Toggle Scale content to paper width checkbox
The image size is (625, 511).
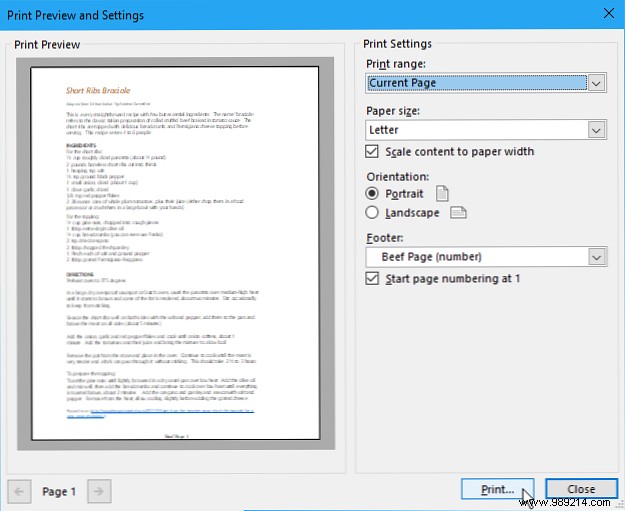(372, 151)
